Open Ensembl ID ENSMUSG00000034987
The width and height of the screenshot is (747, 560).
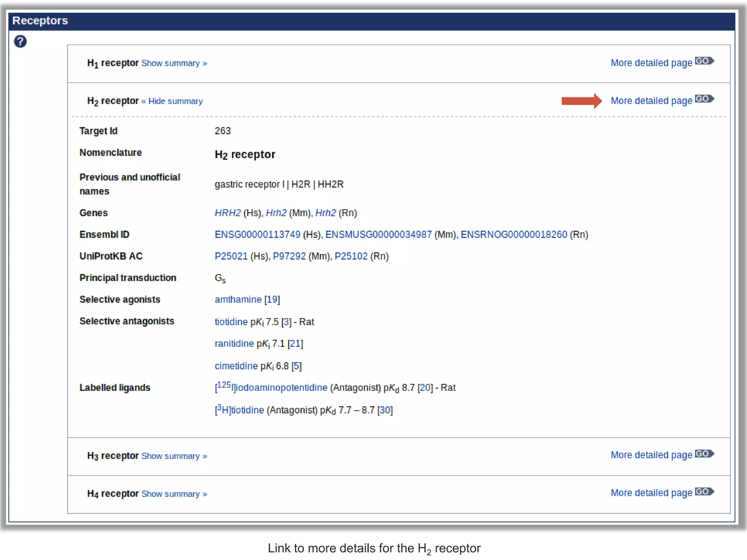tap(379, 234)
